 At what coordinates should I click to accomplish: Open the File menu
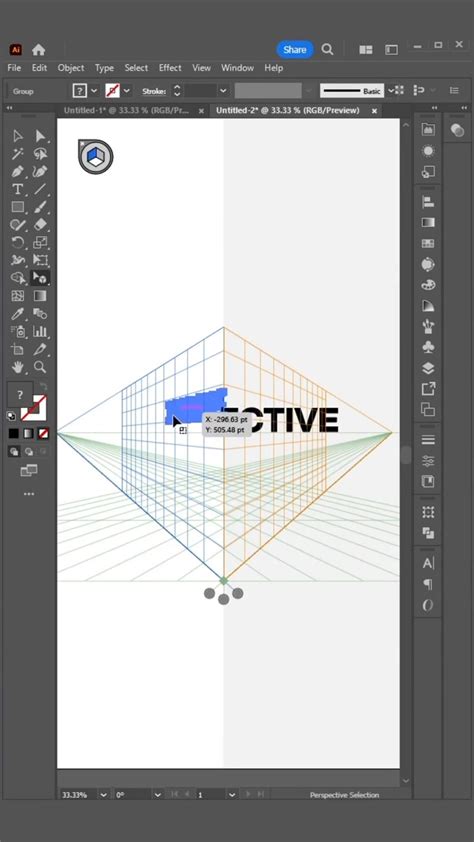tap(14, 68)
